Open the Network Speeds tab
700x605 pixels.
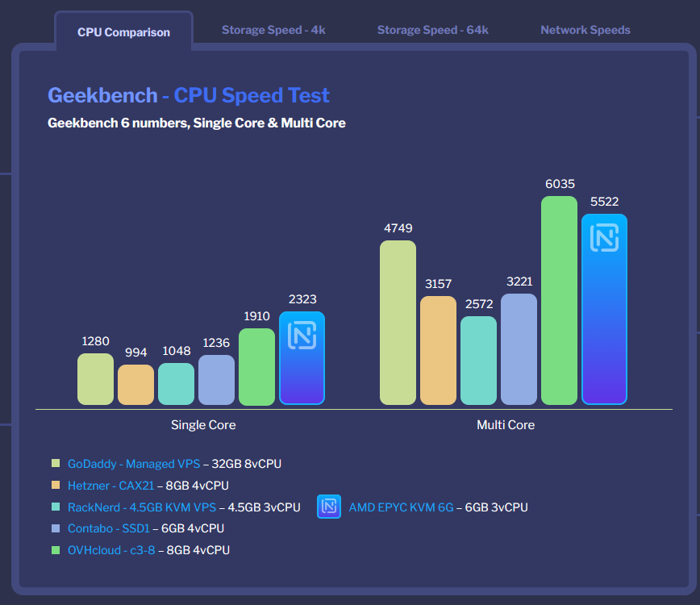585,30
